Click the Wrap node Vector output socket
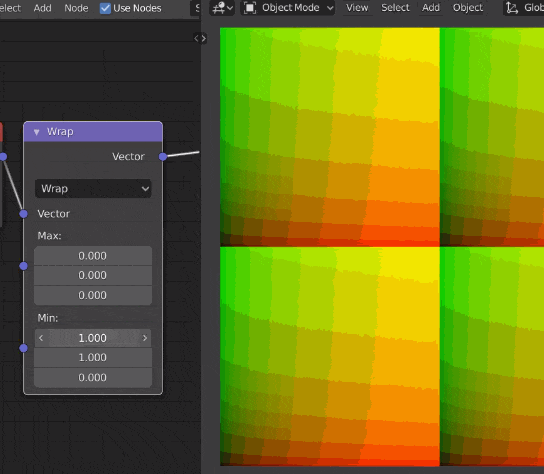544x474 pixels. (x=163, y=157)
